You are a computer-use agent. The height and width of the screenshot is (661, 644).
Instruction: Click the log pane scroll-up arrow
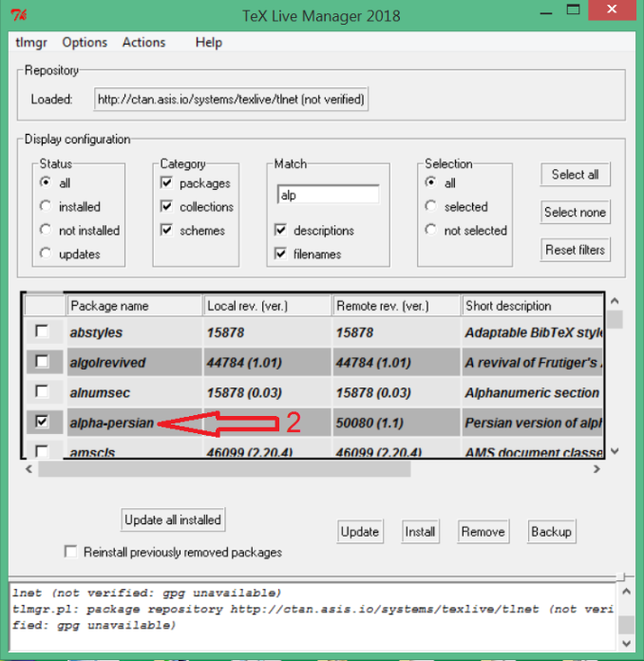point(625,578)
